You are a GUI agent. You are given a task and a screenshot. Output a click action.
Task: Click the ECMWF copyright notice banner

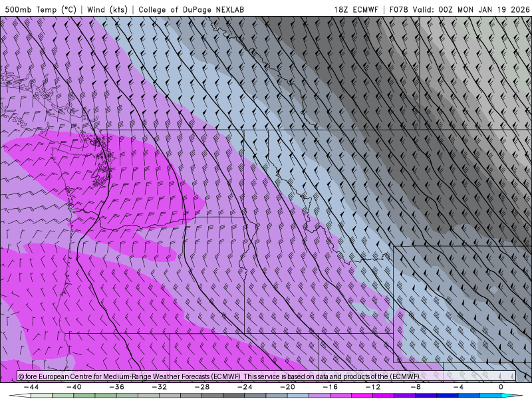point(267,376)
